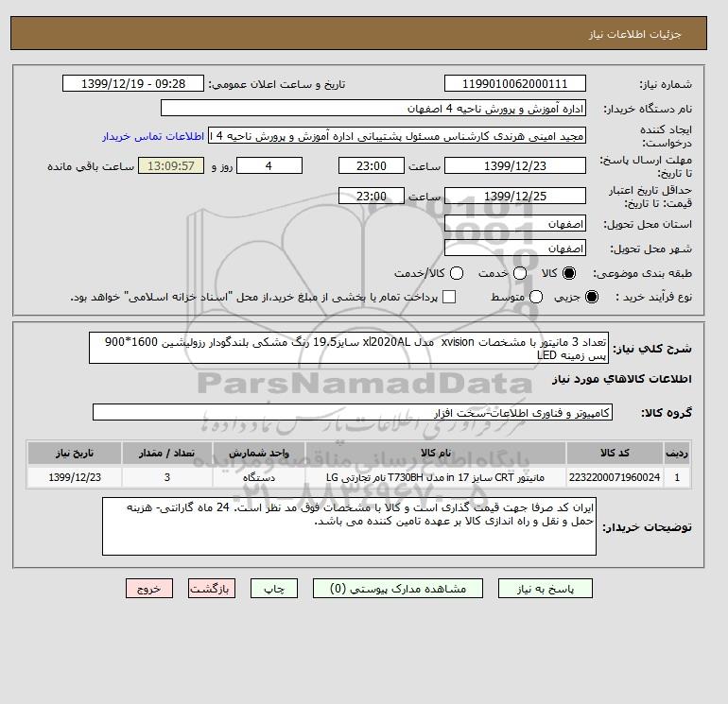This screenshot has height=704, width=728.
Task: Click the بازگشت back button
Action: pos(212,589)
